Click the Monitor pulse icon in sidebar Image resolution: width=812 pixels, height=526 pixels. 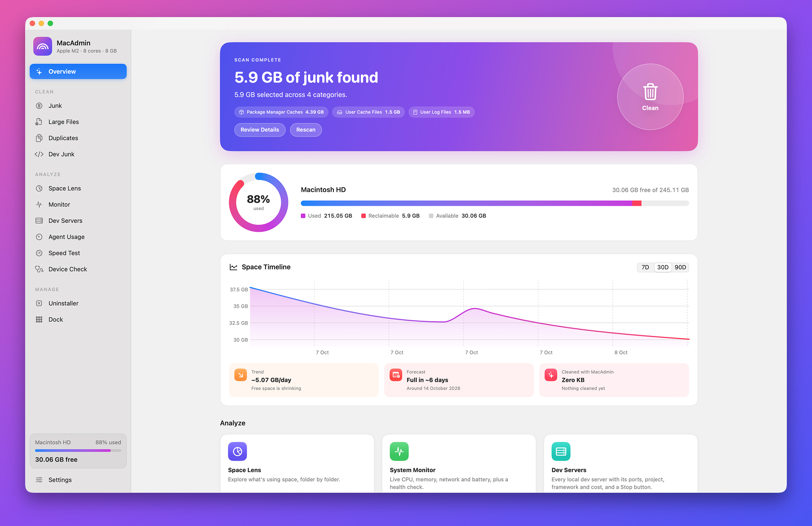(x=39, y=204)
